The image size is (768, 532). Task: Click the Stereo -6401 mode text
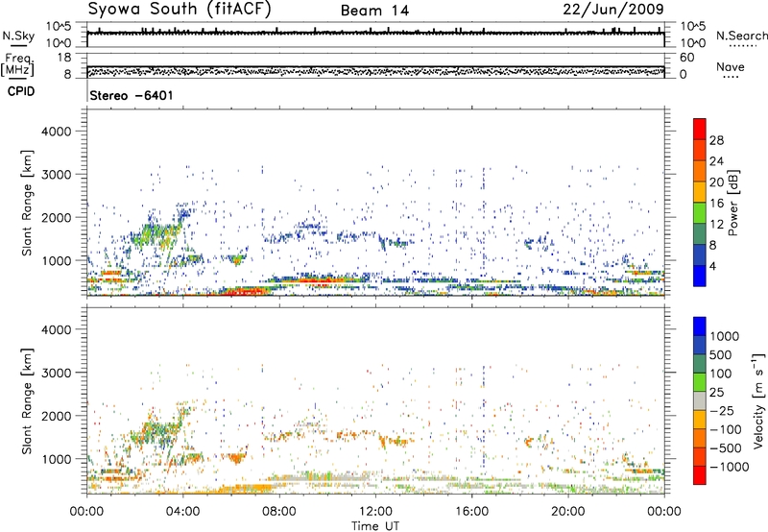coord(132,95)
